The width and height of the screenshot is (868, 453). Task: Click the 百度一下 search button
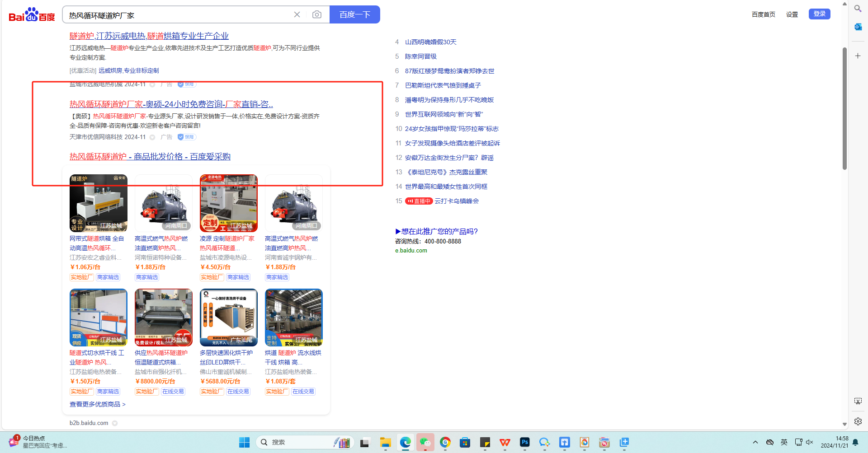click(x=355, y=14)
